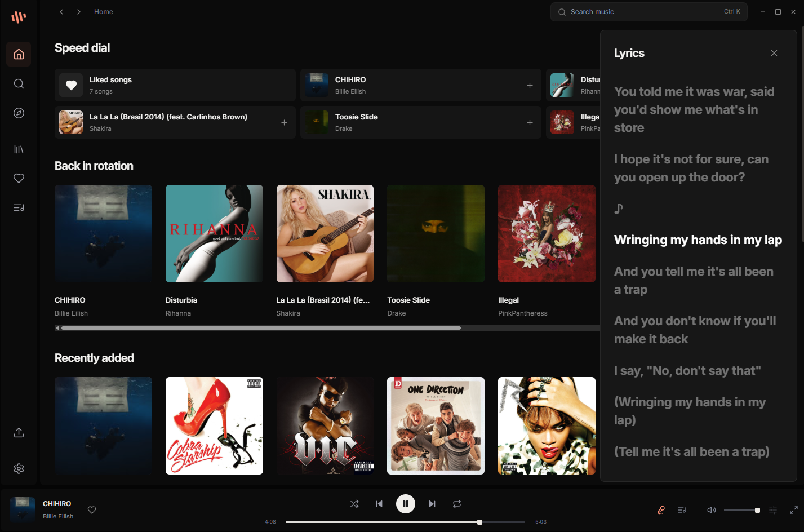Seek within the song progress bar

point(406,522)
